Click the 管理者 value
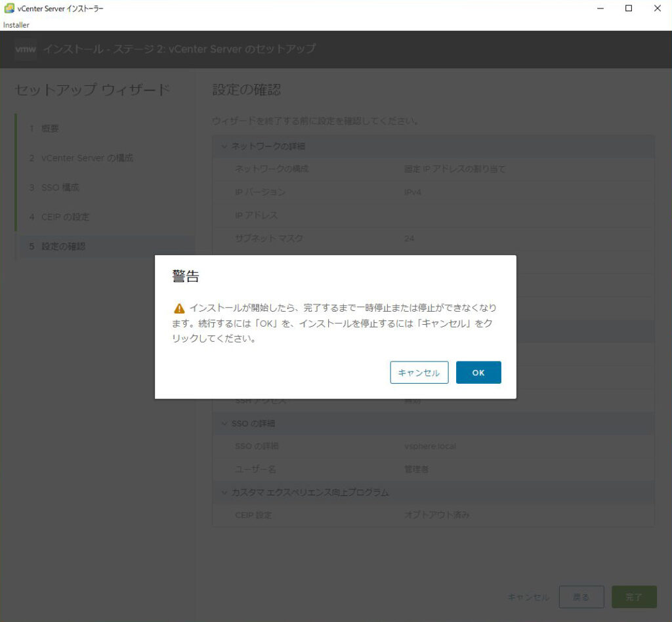This screenshot has width=672, height=622. 417,470
